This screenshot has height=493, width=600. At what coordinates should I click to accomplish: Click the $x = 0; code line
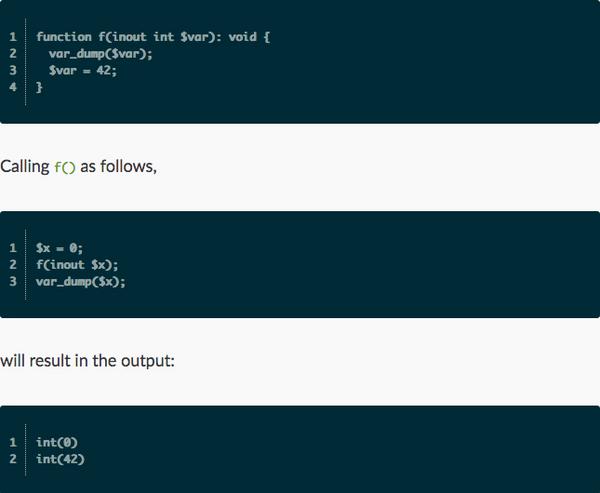click(x=59, y=248)
